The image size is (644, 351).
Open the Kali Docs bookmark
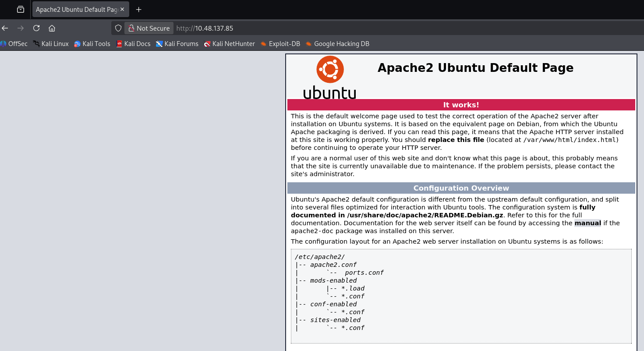(133, 44)
